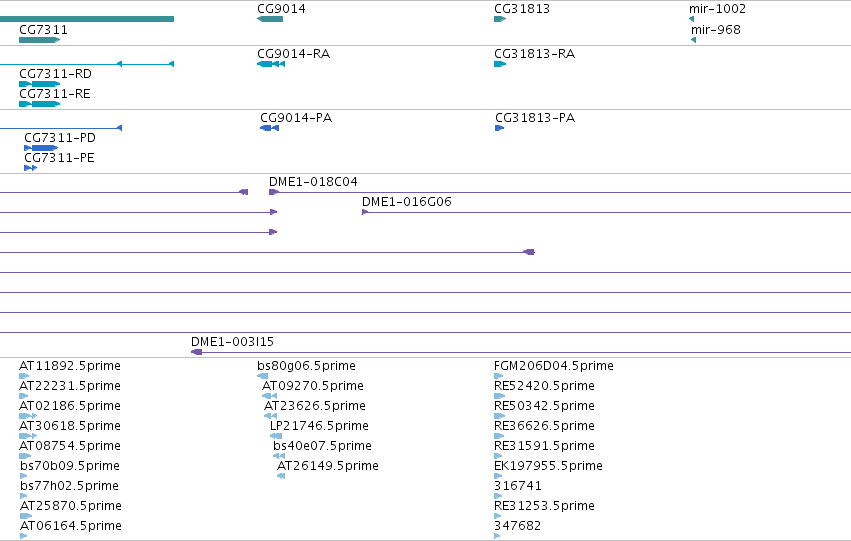The height and width of the screenshot is (541, 851).
Task: Select the mir-1002 gene marker
Action: (691, 19)
